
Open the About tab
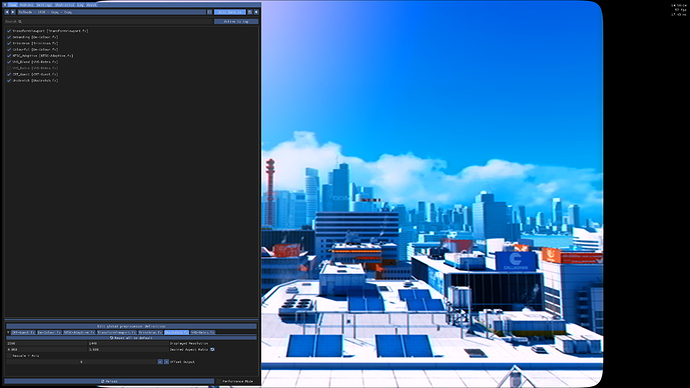pyautogui.click(x=92, y=5)
